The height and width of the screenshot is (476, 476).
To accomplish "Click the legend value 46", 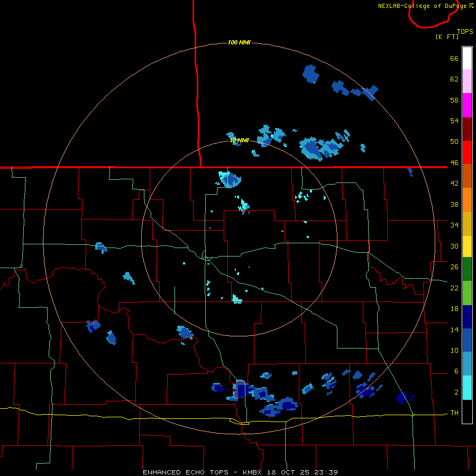I will coord(454,163).
